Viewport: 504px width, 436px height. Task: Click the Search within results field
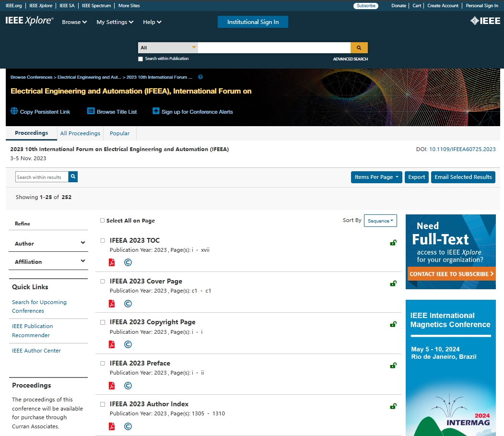(x=42, y=177)
